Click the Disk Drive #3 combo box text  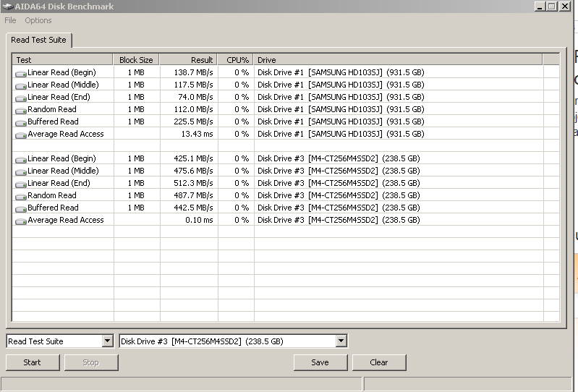[x=202, y=341]
